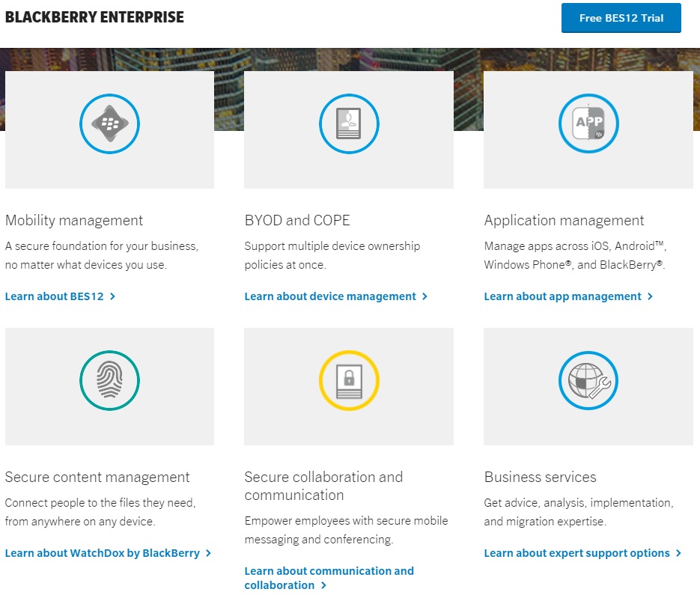The image size is (700, 595).
Task: Click chevron after WatchDox by BlackBerry link
Action: point(208,553)
